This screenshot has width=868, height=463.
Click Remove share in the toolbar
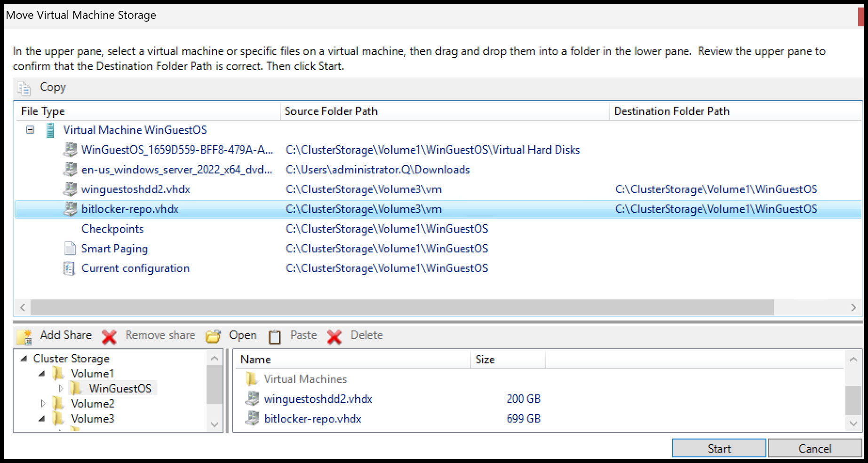pyautogui.click(x=160, y=335)
